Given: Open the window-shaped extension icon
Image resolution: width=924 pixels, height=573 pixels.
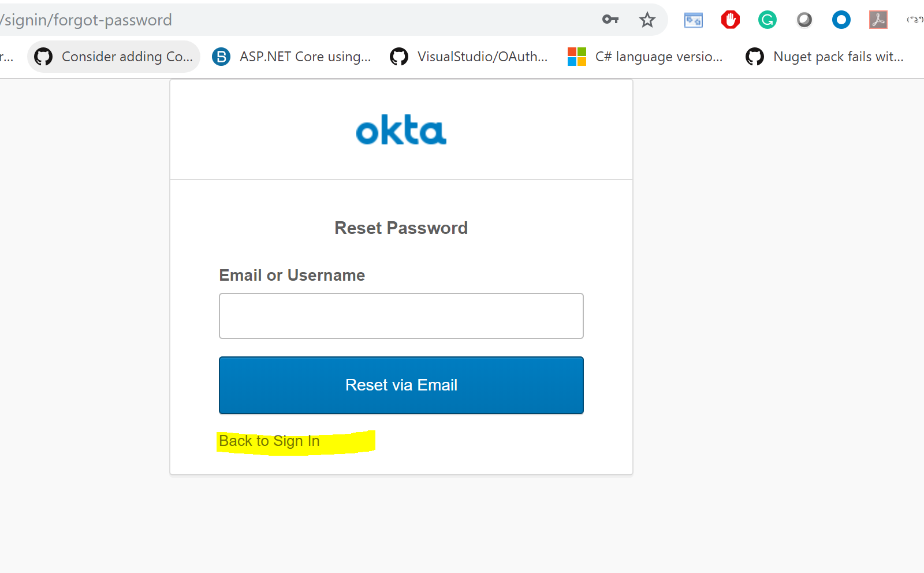Looking at the screenshot, I should tap(693, 19).
